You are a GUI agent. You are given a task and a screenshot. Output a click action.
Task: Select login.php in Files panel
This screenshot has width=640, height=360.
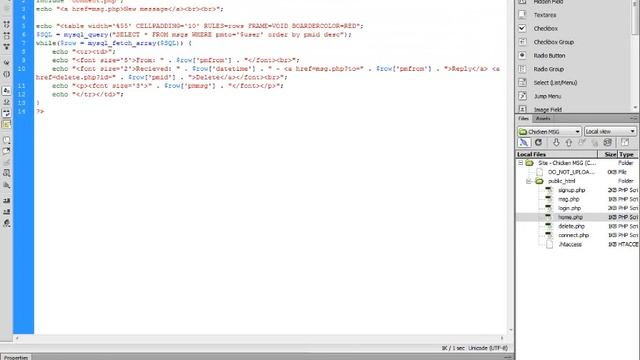(x=569, y=208)
